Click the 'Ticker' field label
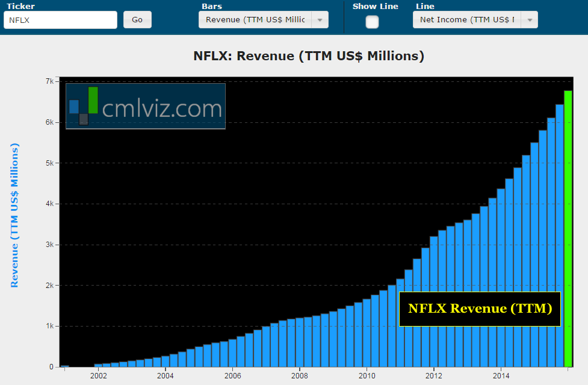Screen dimensions: 588x385 tap(20, 6)
